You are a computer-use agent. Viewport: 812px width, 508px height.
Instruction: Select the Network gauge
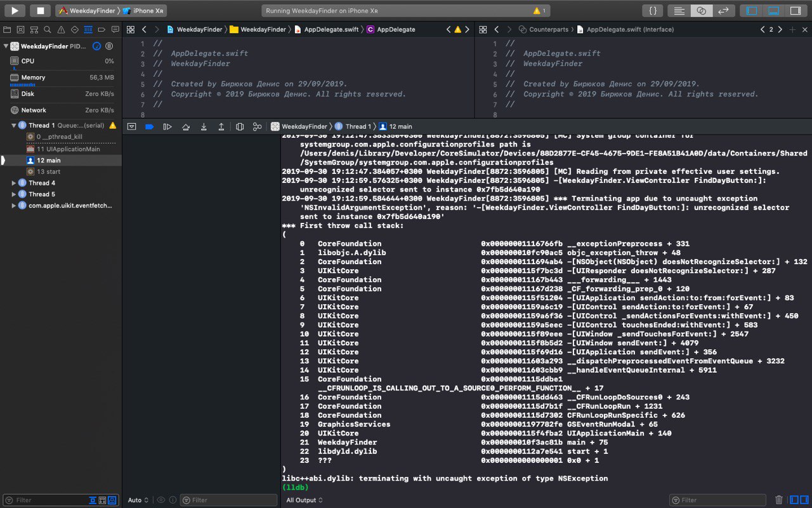61,110
